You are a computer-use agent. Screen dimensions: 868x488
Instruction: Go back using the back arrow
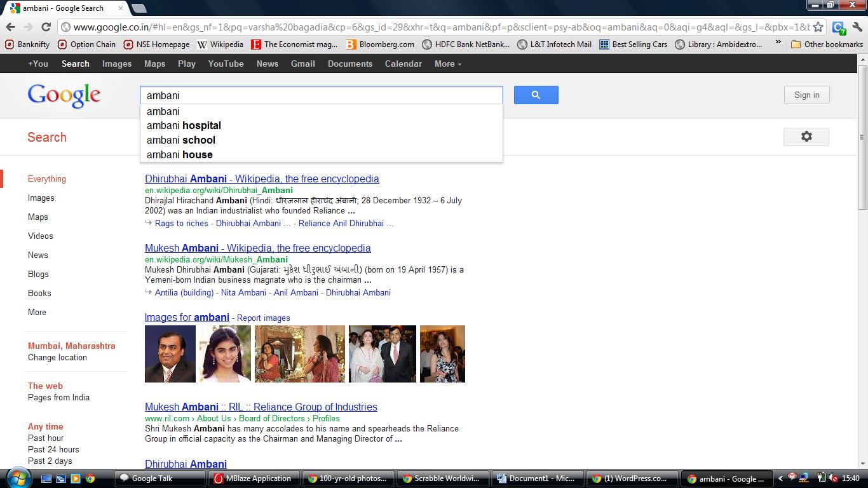(x=10, y=27)
